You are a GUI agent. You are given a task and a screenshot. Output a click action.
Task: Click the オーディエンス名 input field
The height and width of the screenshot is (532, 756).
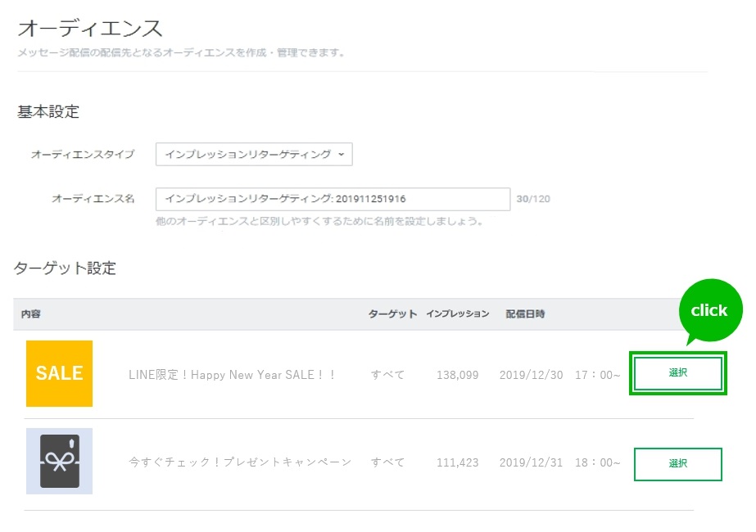coord(333,199)
